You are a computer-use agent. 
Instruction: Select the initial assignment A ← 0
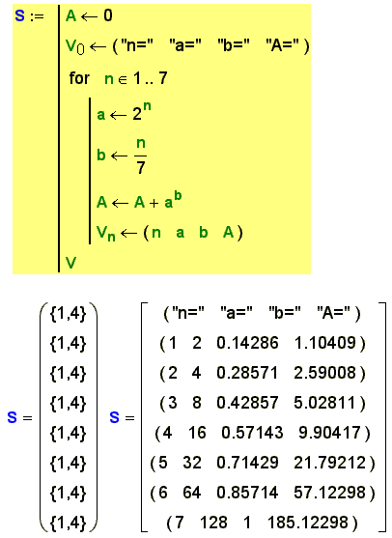pyautogui.click(x=89, y=15)
